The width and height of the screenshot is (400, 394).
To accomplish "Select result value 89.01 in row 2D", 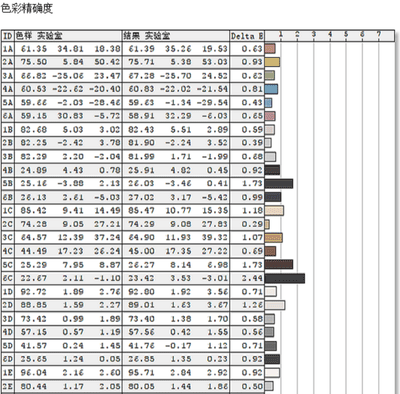I will 142,305.
